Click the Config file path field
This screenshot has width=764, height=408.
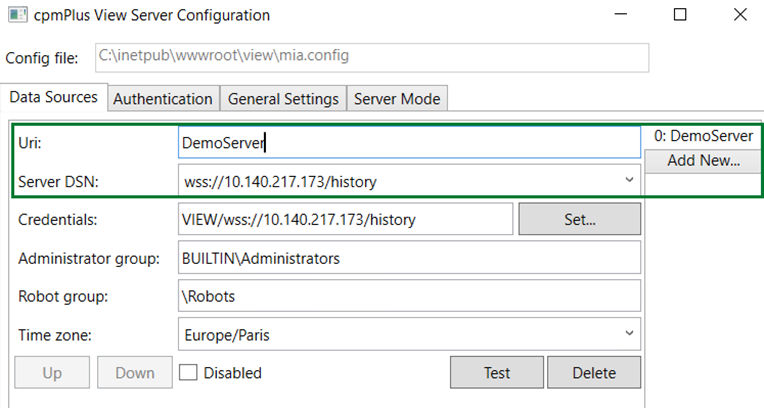pyautogui.click(x=372, y=58)
